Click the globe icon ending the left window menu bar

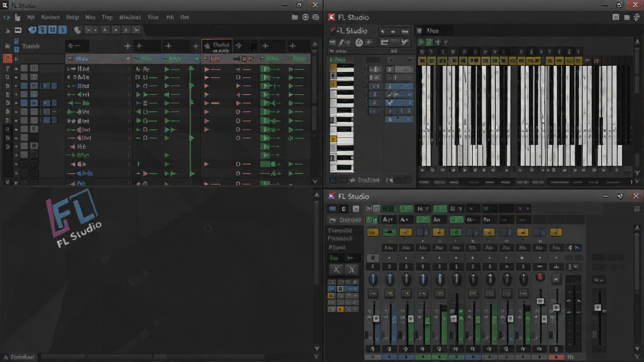[x=316, y=17]
